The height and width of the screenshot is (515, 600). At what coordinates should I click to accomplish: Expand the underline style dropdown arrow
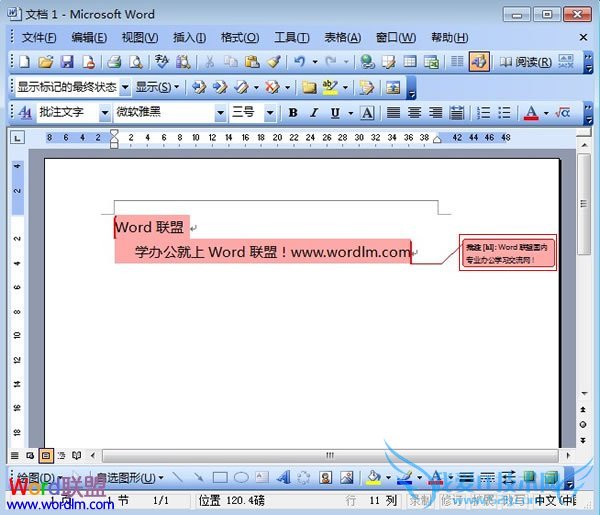pyautogui.click(x=351, y=113)
